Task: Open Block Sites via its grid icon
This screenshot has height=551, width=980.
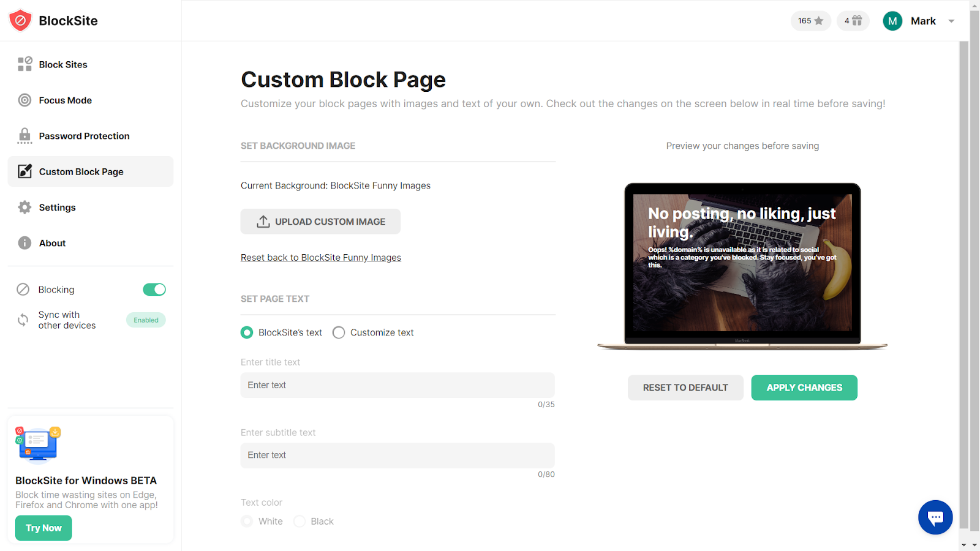Action: pyautogui.click(x=24, y=64)
